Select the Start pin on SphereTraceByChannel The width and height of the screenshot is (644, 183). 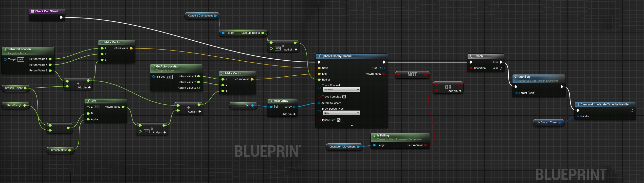tap(319, 68)
